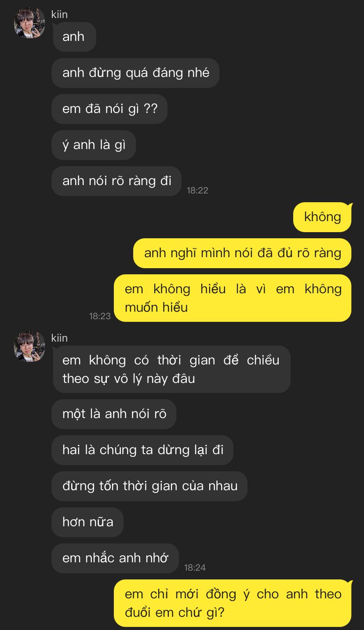Tap the 'em nhắc anh nhớ' bubble
The image size is (364, 630).
point(115,558)
